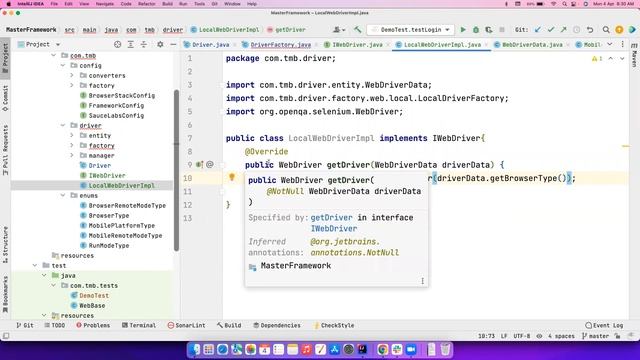This screenshot has height=360, width=640.
Task: Click the Project panel vertical scrollbar
Action: 176,170
